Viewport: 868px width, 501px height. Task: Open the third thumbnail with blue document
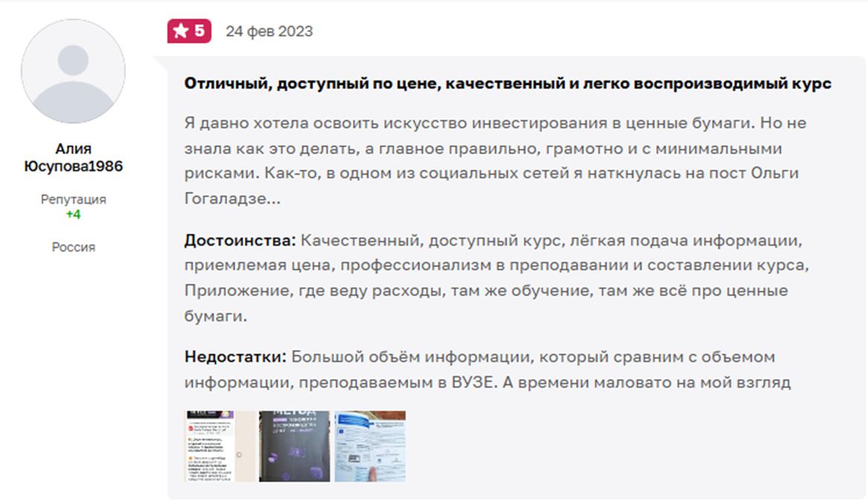(370, 446)
